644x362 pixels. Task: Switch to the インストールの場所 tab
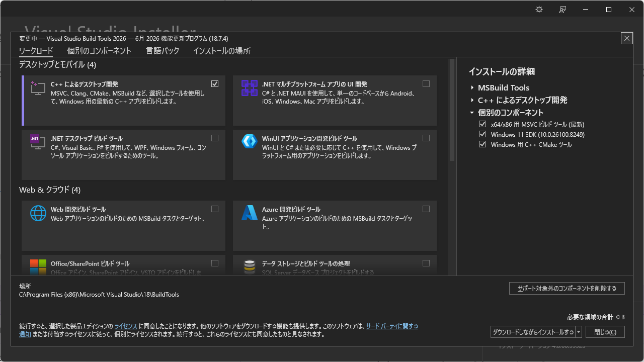tap(222, 51)
